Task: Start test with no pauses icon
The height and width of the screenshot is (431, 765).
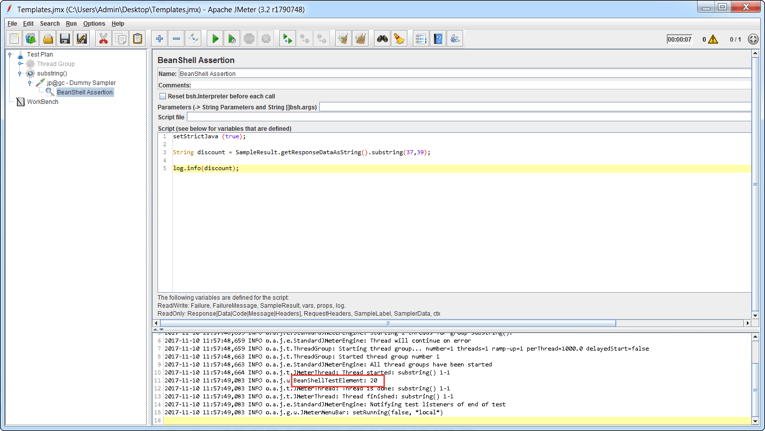Action: click(232, 39)
